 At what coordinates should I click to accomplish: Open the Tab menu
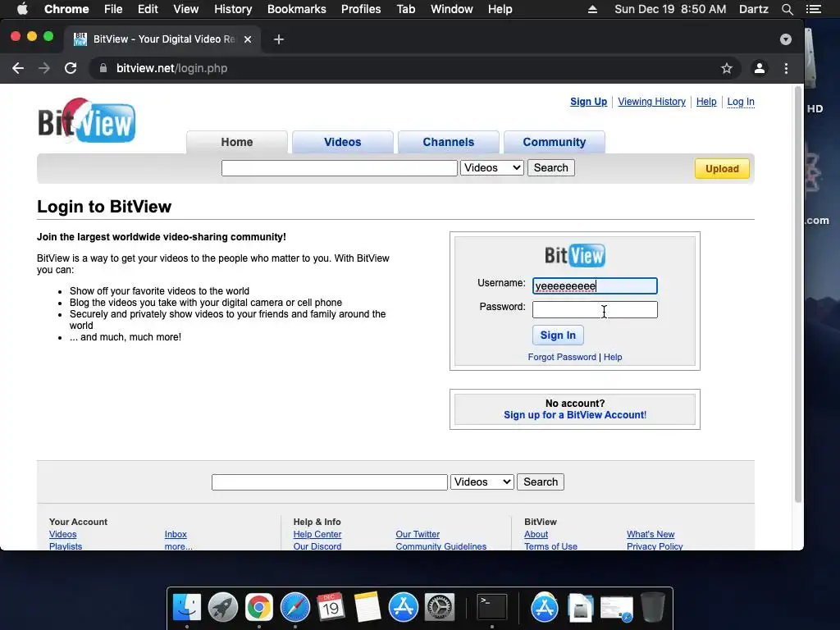(x=405, y=9)
